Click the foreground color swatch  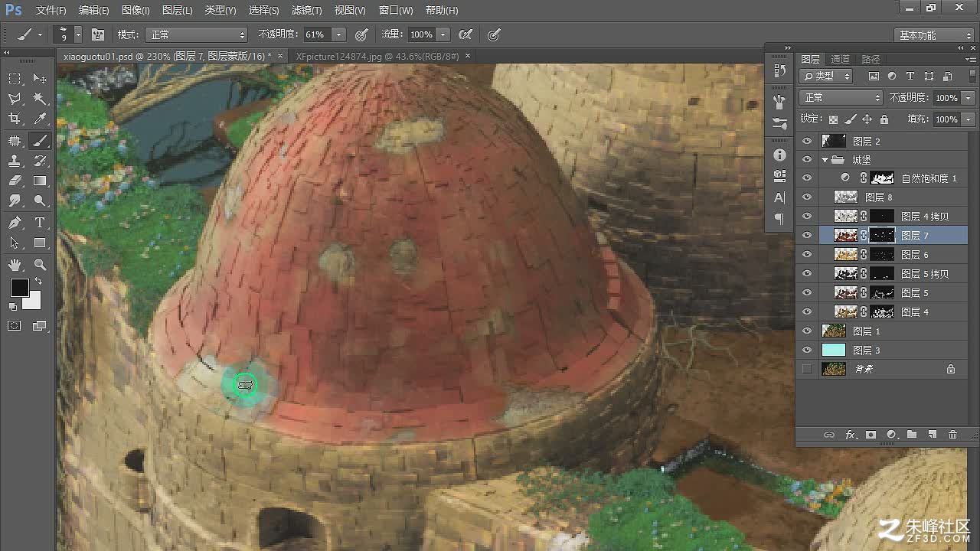click(x=19, y=288)
